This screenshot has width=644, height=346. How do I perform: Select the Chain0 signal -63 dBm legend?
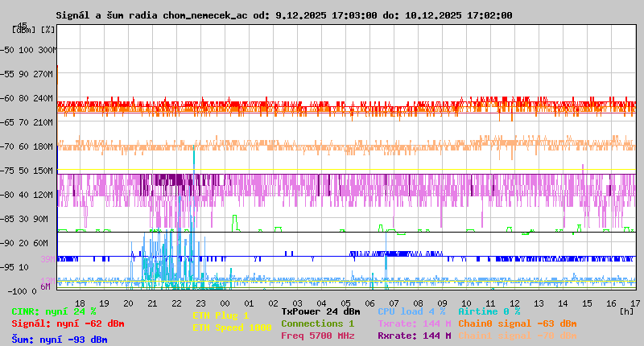517,323
